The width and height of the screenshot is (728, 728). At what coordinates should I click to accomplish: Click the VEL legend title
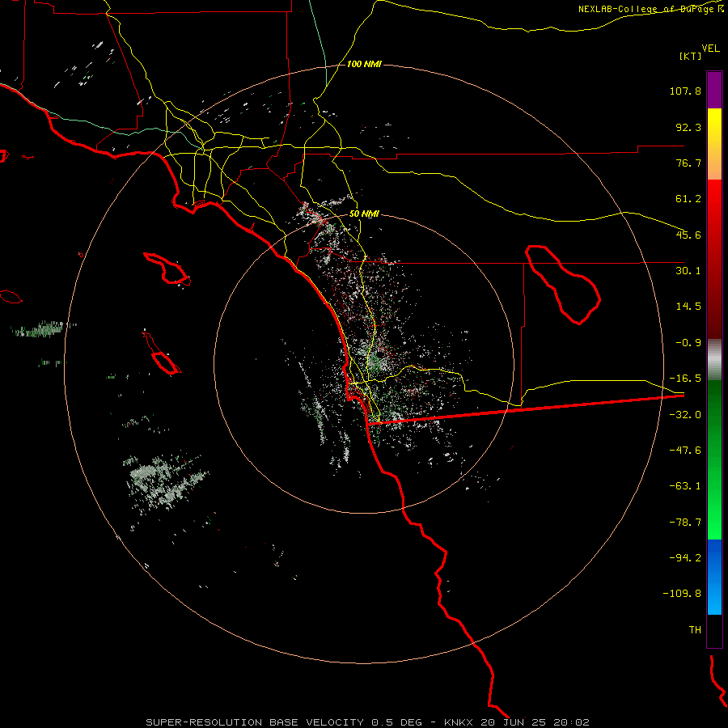[711, 49]
